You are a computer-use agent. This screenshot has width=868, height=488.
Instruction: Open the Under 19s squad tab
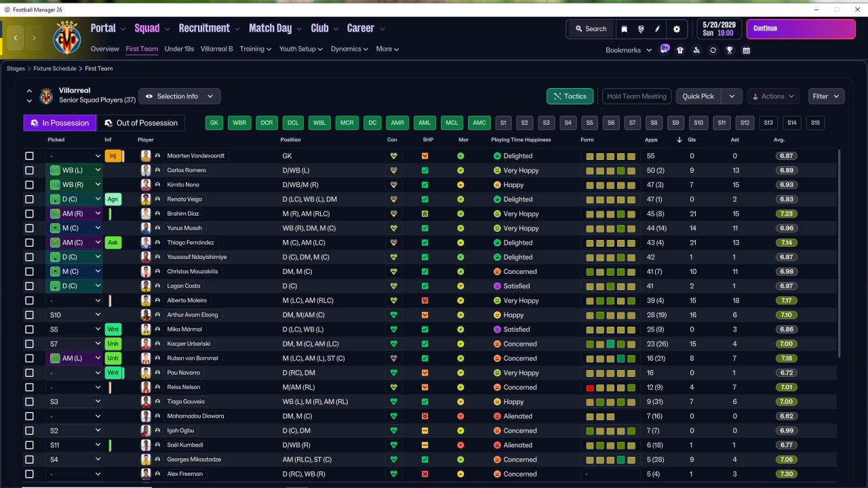pos(179,49)
